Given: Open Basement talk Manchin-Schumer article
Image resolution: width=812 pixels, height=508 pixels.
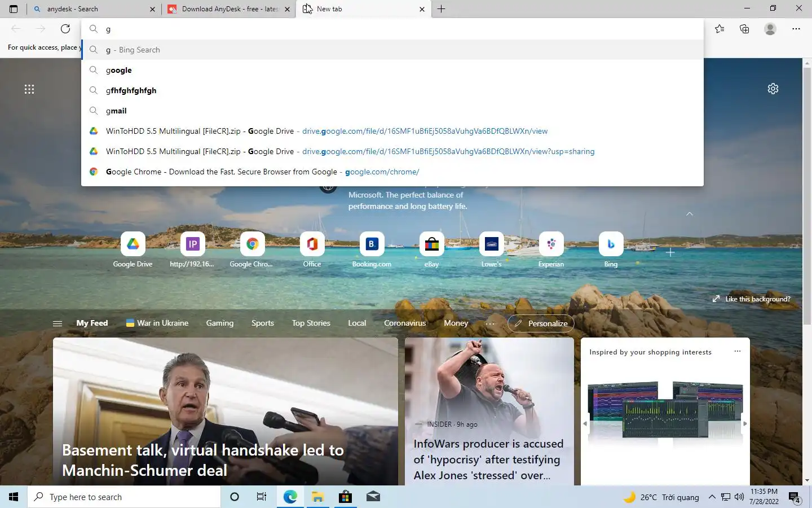Looking at the screenshot, I should [x=226, y=411].
